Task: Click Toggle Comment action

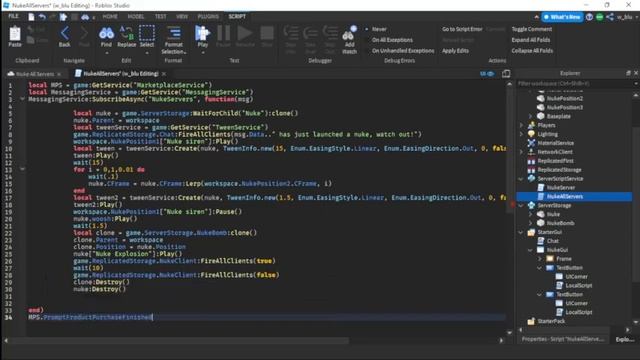Action: click(x=531, y=29)
